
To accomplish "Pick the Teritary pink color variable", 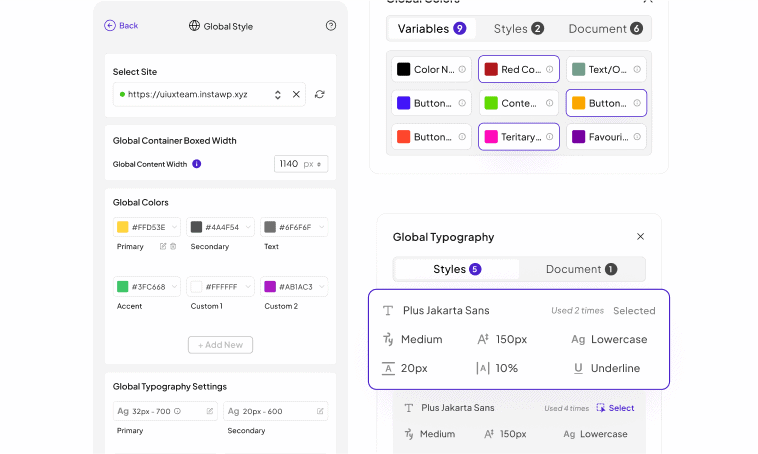I will click(x=518, y=137).
